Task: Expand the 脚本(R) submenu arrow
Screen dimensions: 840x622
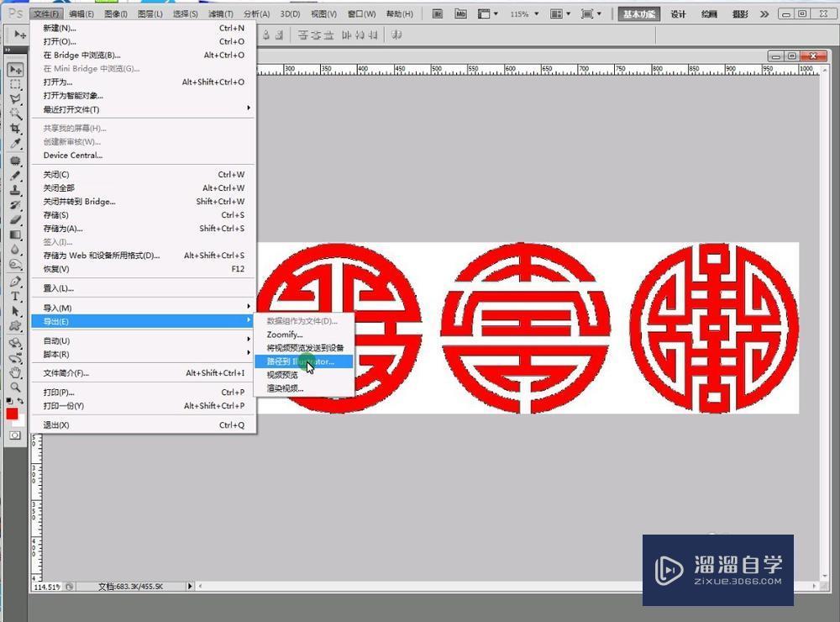Action: tap(249, 353)
